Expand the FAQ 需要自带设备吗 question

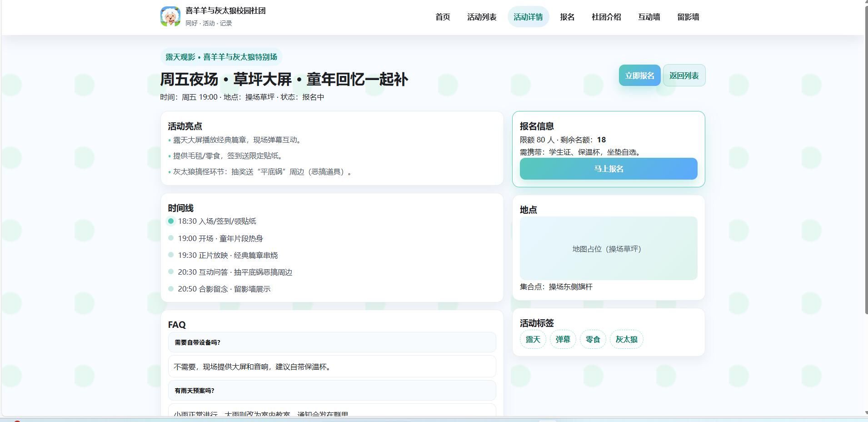coord(331,342)
